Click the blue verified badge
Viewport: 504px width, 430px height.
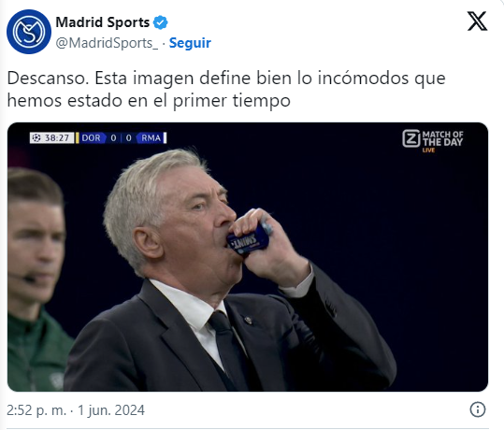coord(160,22)
